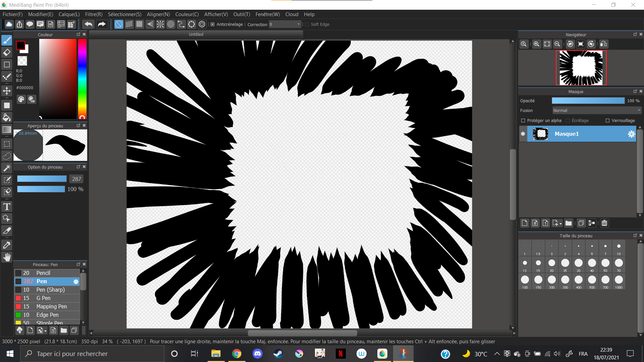
Task: Enable the curve snap guide
Action: point(181,24)
